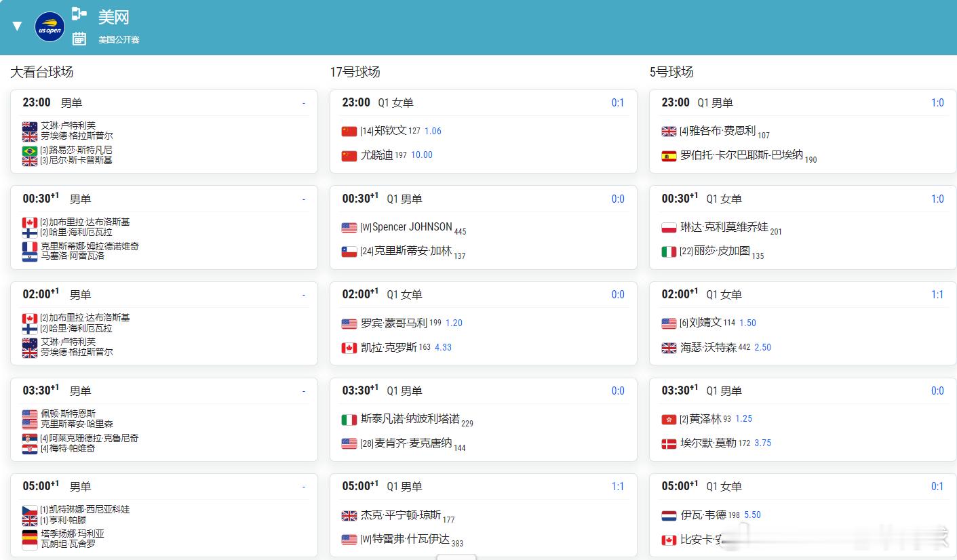Click Germany flag beside 塔季扬娜·玛利亚
Image resolution: width=957 pixels, height=560 pixels.
click(x=30, y=534)
